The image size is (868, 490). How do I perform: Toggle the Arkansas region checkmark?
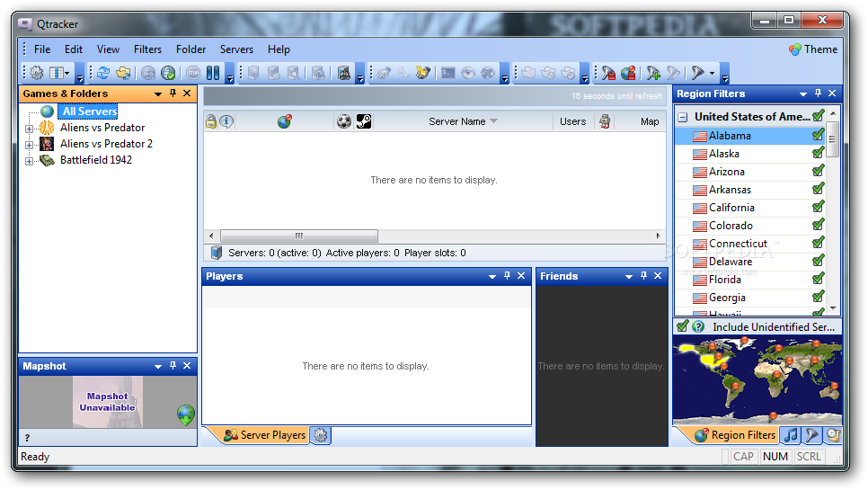coord(819,189)
